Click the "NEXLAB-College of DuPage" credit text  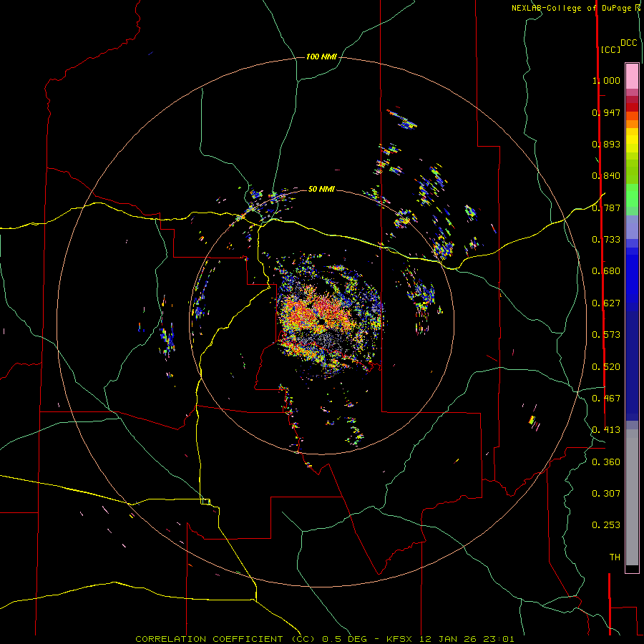click(571, 8)
